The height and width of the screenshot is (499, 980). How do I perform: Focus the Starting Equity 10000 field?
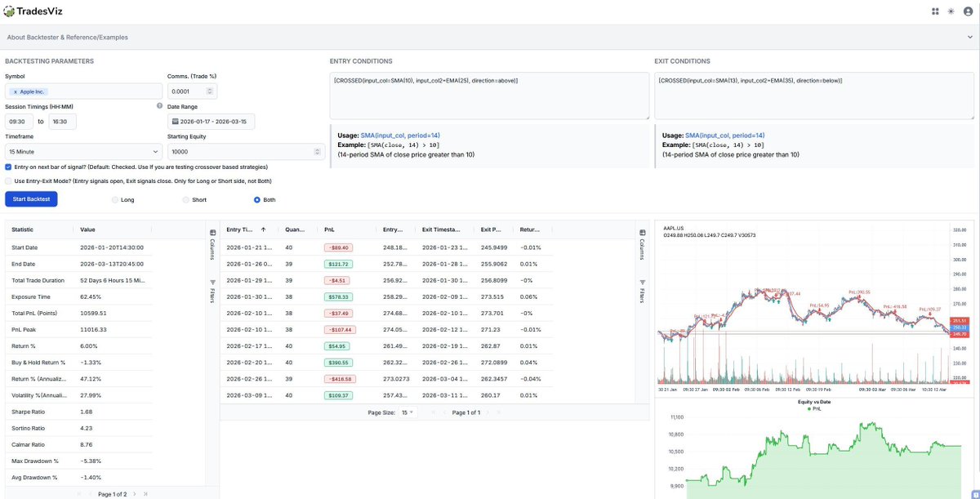tap(246, 151)
